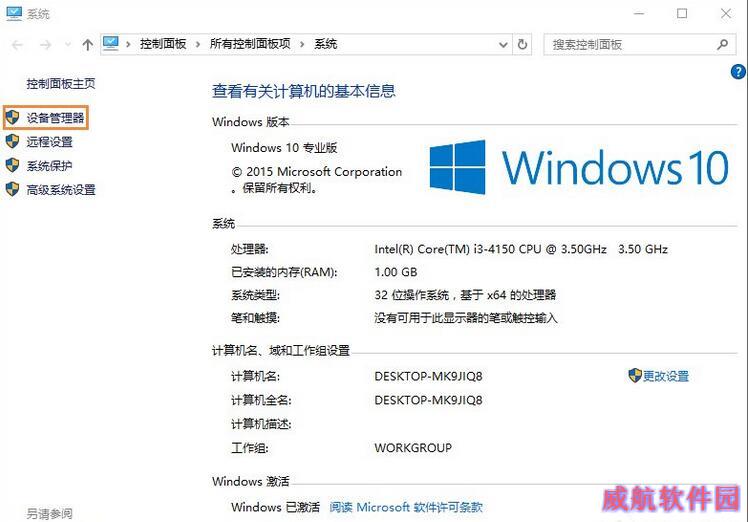Open Device Manager (设备管理器) link

[x=55, y=118]
